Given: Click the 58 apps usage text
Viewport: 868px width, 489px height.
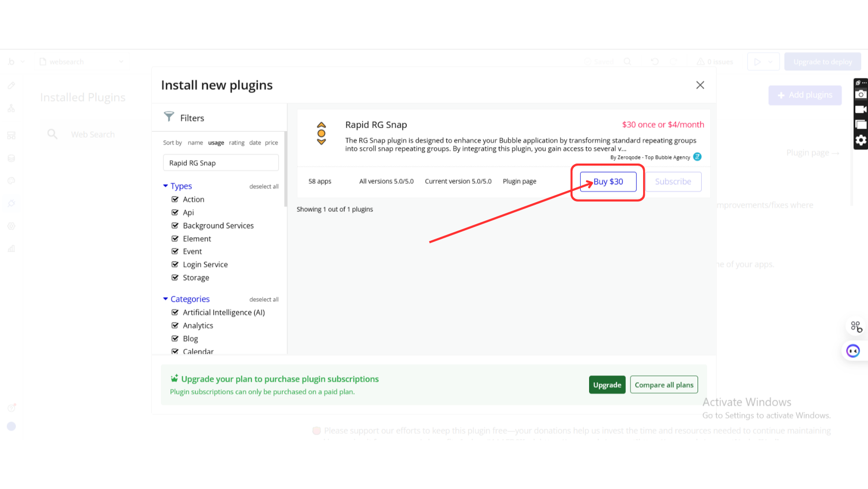Looking at the screenshot, I should point(320,181).
